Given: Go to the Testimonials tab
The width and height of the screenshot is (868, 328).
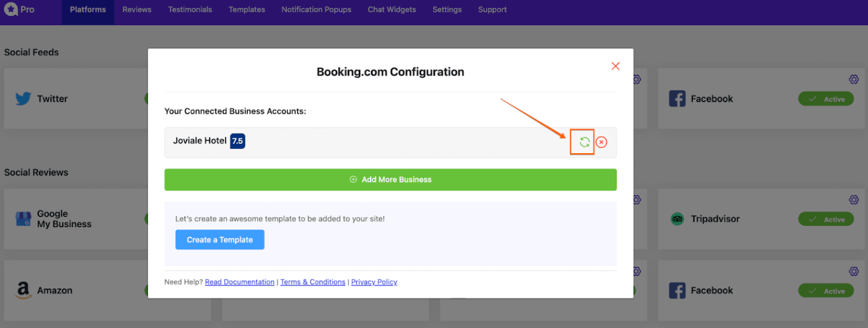Looking at the screenshot, I should click(x=190, y=10).
